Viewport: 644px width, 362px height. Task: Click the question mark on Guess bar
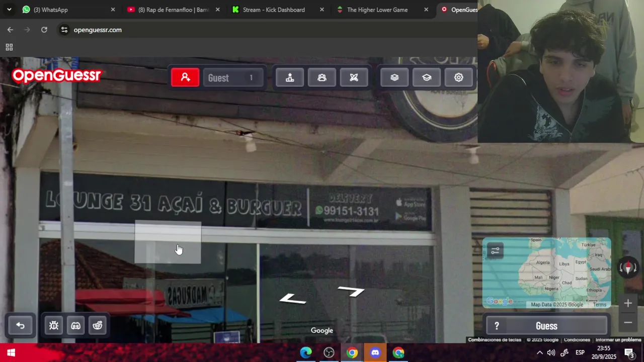[x=497, y=326]
